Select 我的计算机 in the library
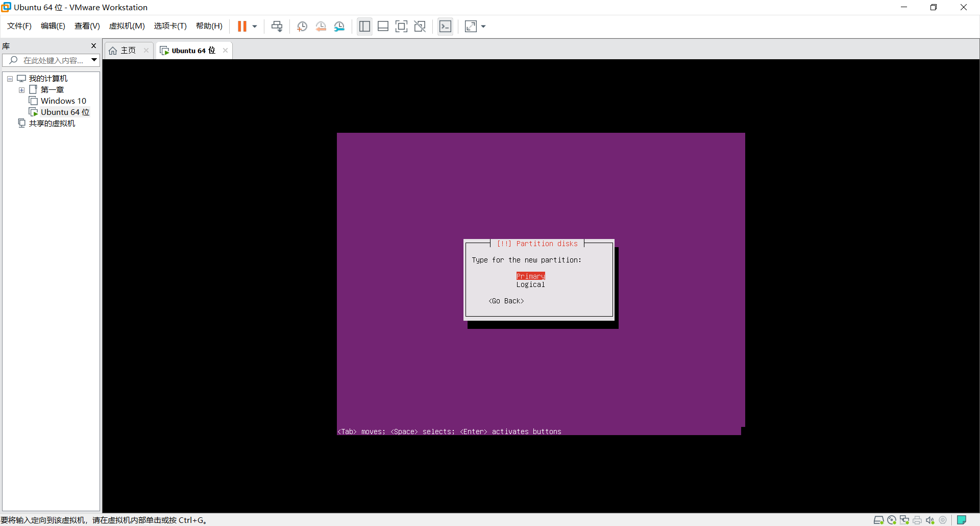The height and width of the screenshot is (526, 980). tap(48, 79)
